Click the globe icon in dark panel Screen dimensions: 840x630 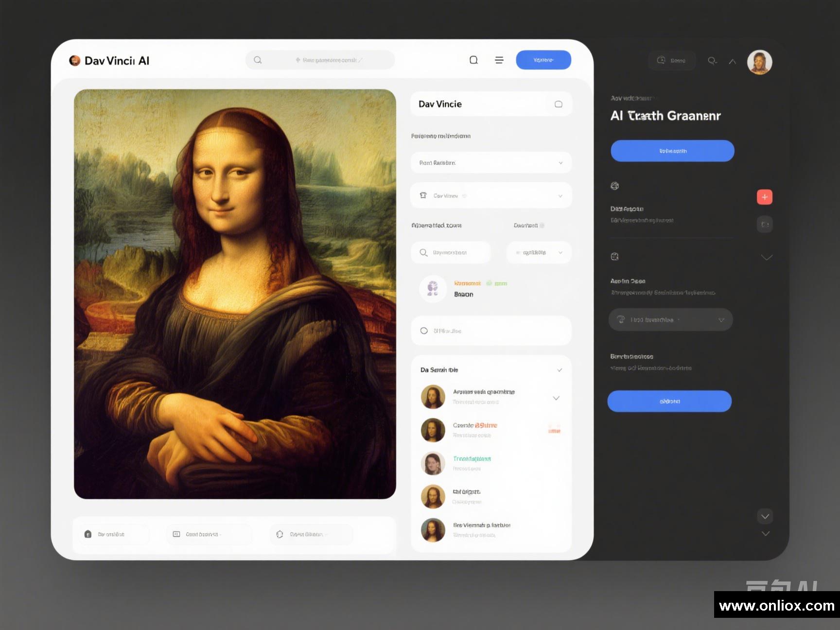click(614, 186)
